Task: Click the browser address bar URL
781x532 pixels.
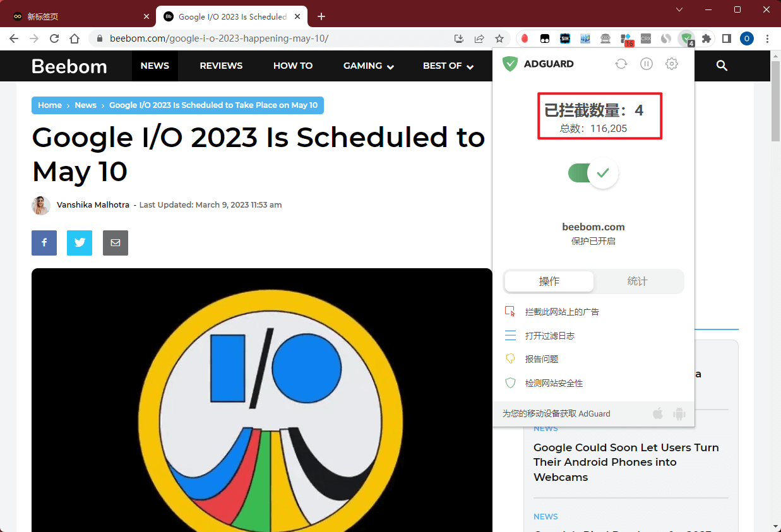Action: pyautogui.click(x=219, y=38)
